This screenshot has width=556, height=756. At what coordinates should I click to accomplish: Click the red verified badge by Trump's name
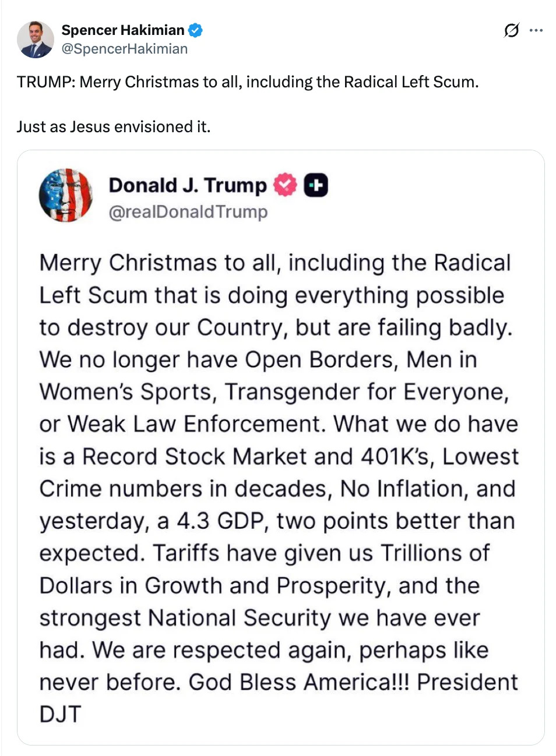point(285,185)
